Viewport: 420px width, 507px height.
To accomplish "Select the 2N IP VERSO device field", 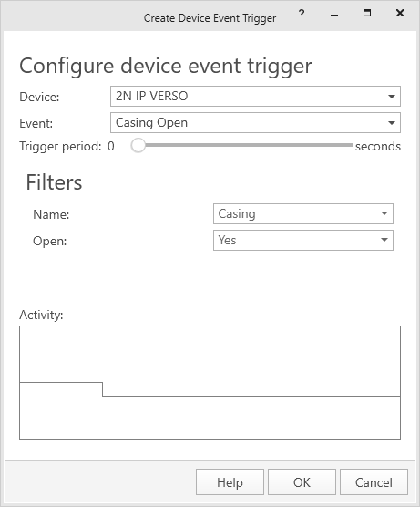I will pyautogui.click(x=255, y=96).
